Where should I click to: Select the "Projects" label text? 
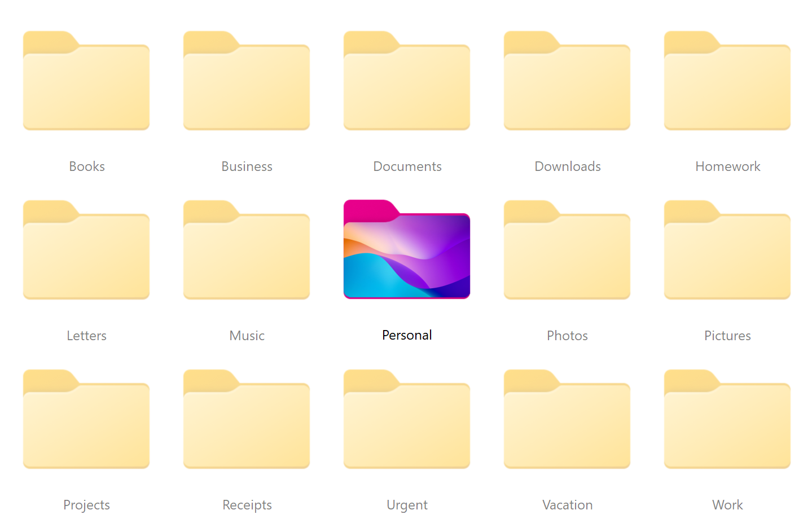[x=86, y=505]
